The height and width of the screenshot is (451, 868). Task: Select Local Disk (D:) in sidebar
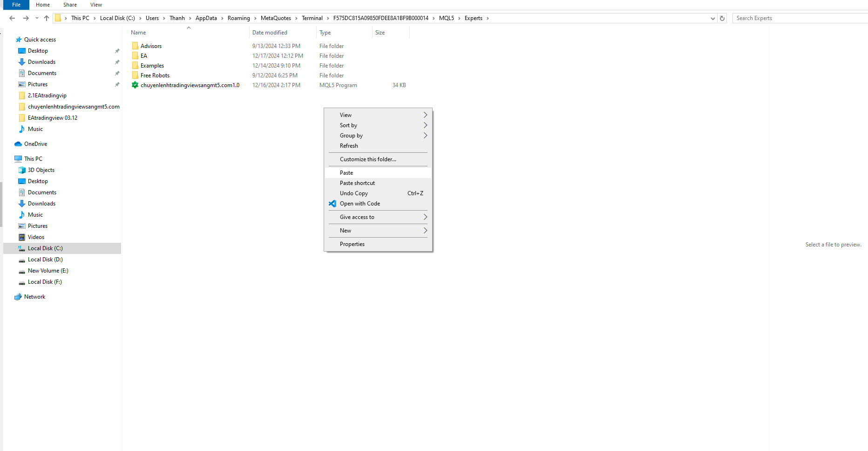(45, 260)
